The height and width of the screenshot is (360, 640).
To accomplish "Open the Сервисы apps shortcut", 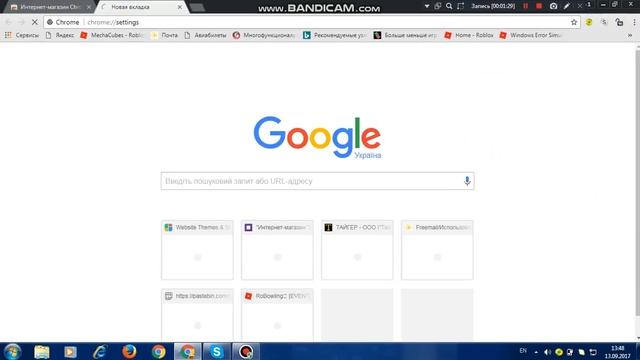I will pyautogui.click(x=22, y=36).
